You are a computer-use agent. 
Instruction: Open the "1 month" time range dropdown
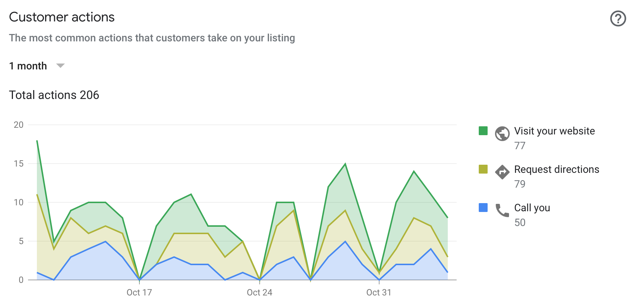point(28,66)
